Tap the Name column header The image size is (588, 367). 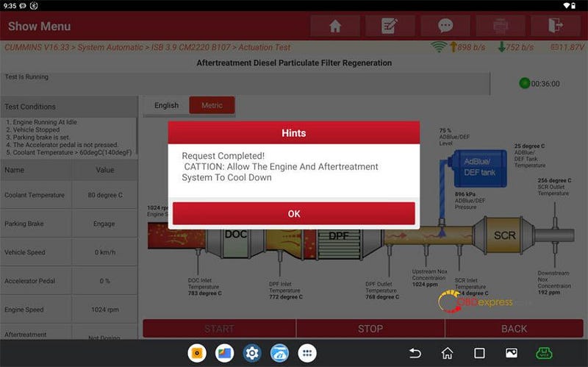click(x=36, y=170)
